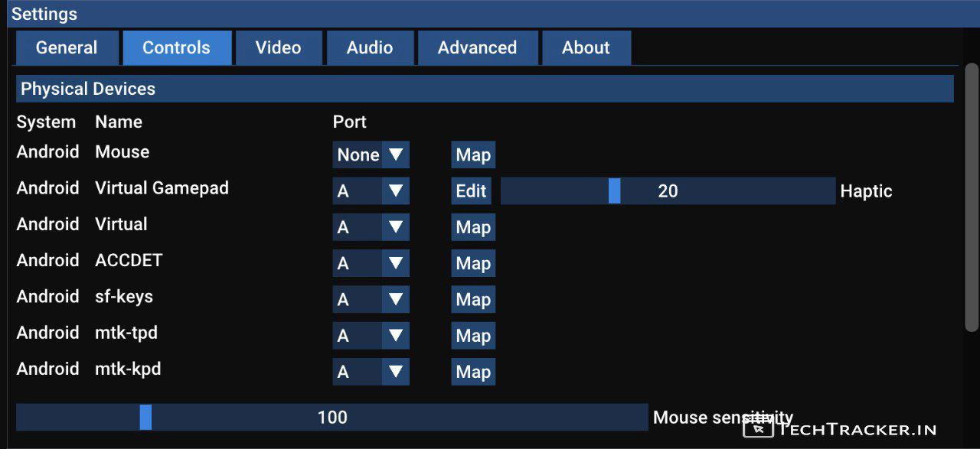Click the Haptic strength slider
Viewport: 980px width, 449px height.
pos(667,191)
